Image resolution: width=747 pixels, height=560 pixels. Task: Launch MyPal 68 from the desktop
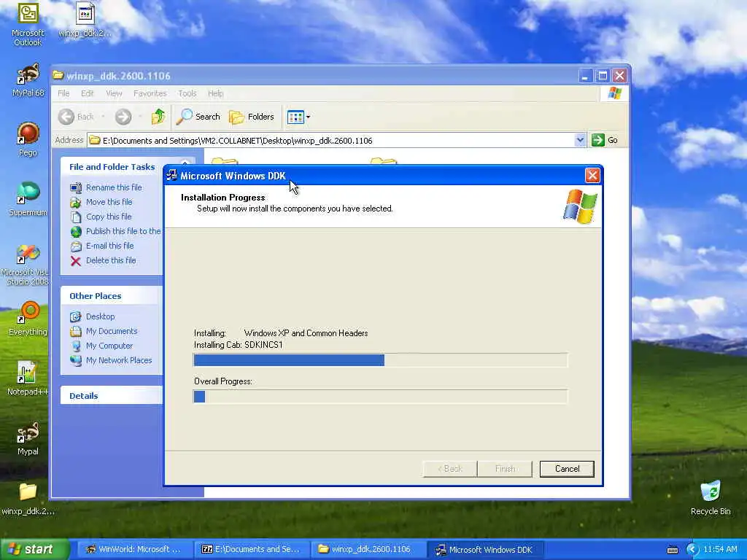[28, 80]
